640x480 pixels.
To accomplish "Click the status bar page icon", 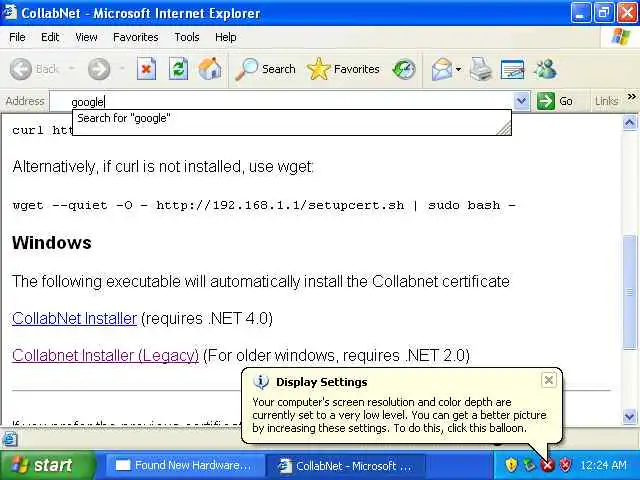I will tap(10, 439).
